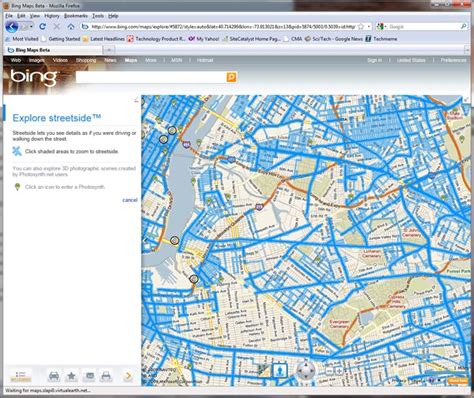Click the Web link in Bing header
Screen dimensions: 474x398
coord(16,60)
